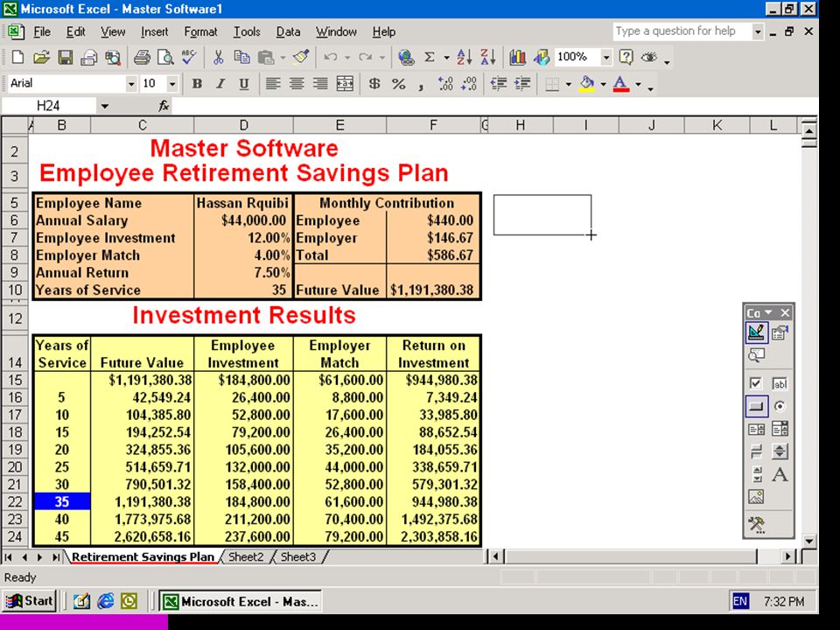The image size is (840, 630).
Task: Toggle Underline formatting
Action: (244, 84)
